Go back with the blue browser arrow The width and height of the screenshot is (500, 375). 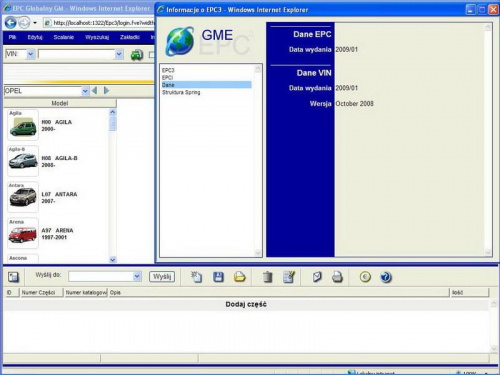click(x=10, y=23)
